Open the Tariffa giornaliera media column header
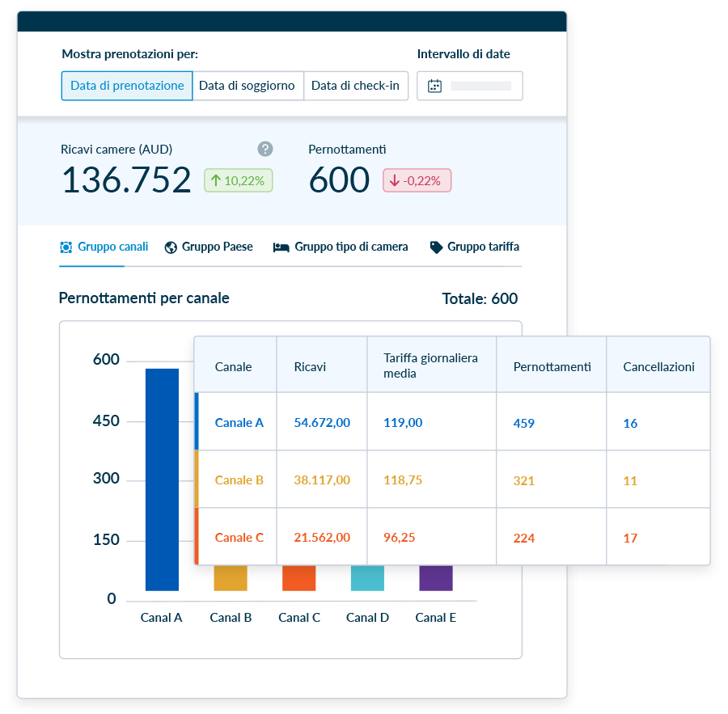This screenshot has width=728, height=714. tap(431, 365)
